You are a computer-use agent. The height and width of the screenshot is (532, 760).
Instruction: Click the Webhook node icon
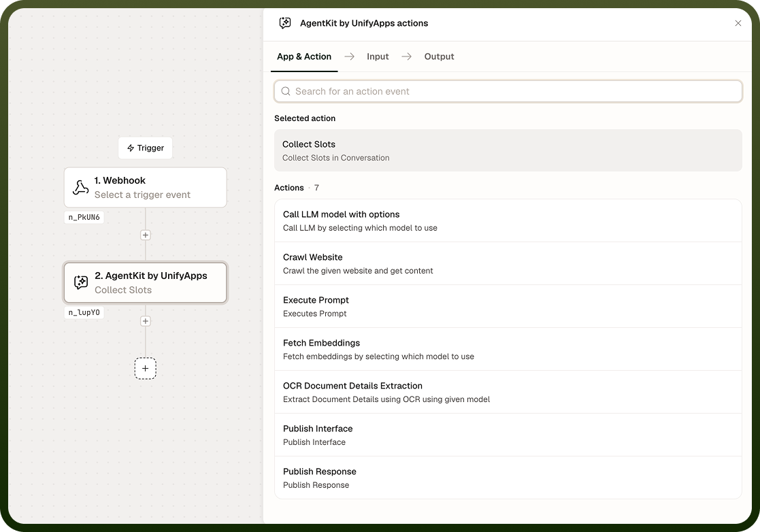coord(80,188)
